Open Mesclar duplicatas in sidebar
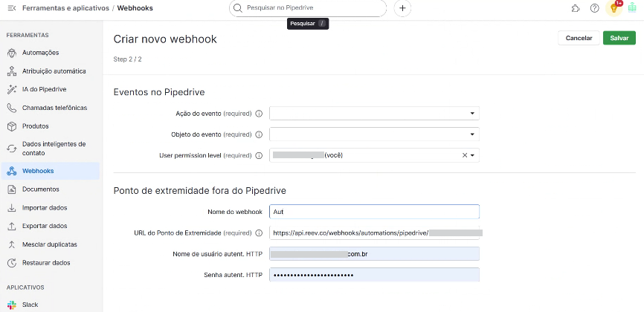The image size is (644, 312). (x=49, y=244)
